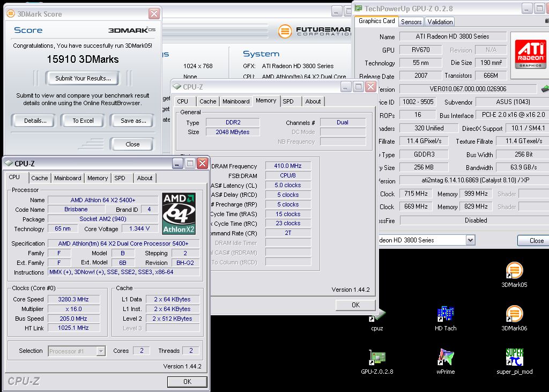
Task: Click the Package value Socket AM2 (940)
Action: pos(103,219)
